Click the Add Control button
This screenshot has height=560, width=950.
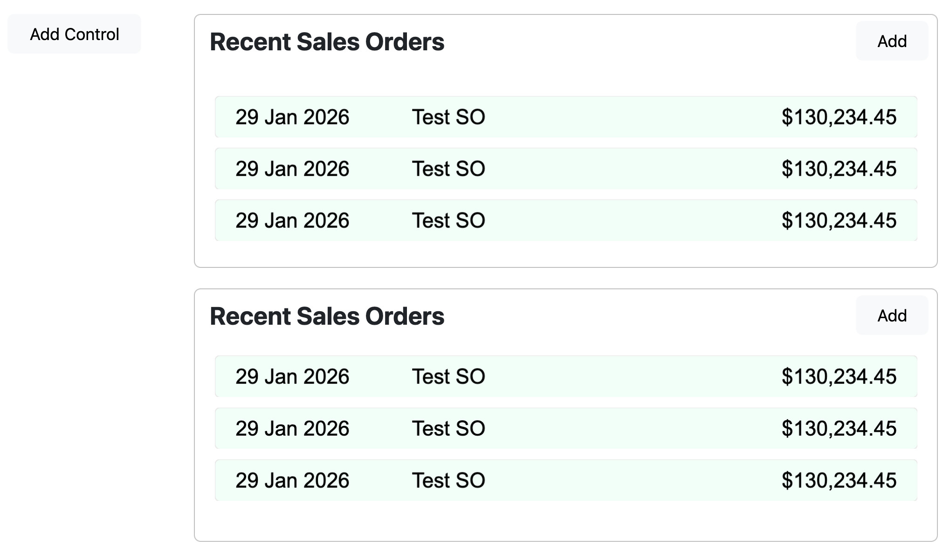(74, 34)
